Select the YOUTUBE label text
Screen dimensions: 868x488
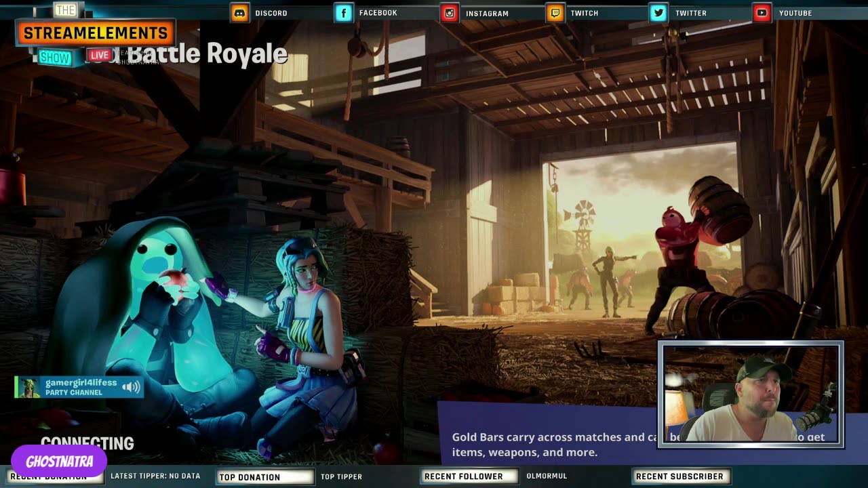click(x=795, y=14)
